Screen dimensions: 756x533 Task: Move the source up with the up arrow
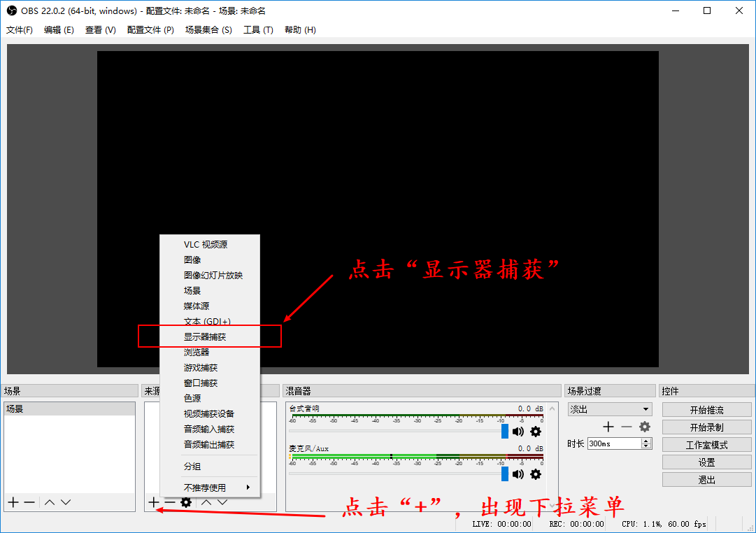pos(206,502)
